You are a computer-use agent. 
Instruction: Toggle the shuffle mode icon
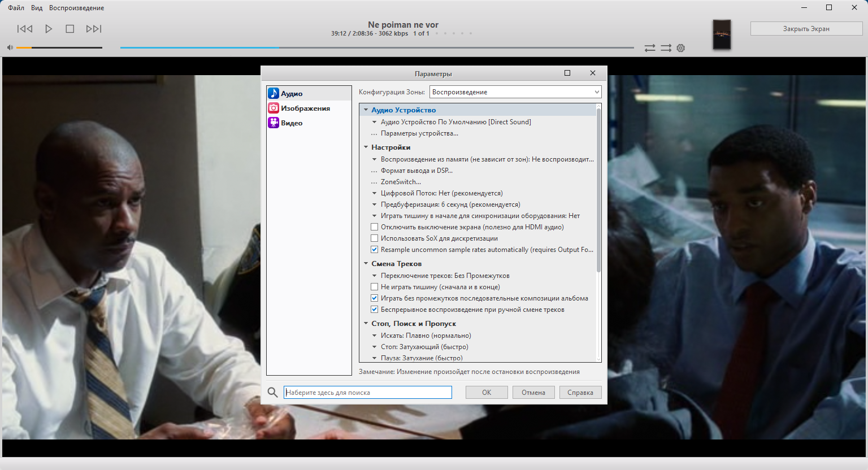tap(666, 48)
